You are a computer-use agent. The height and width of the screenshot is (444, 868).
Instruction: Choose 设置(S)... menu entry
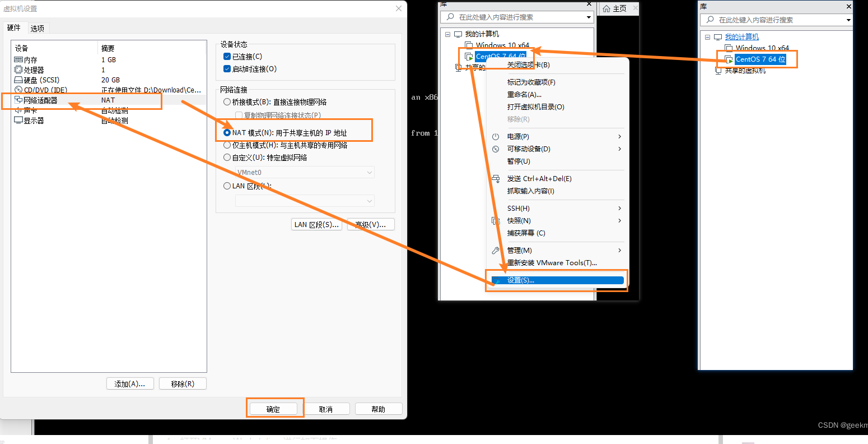click(557, 280)
